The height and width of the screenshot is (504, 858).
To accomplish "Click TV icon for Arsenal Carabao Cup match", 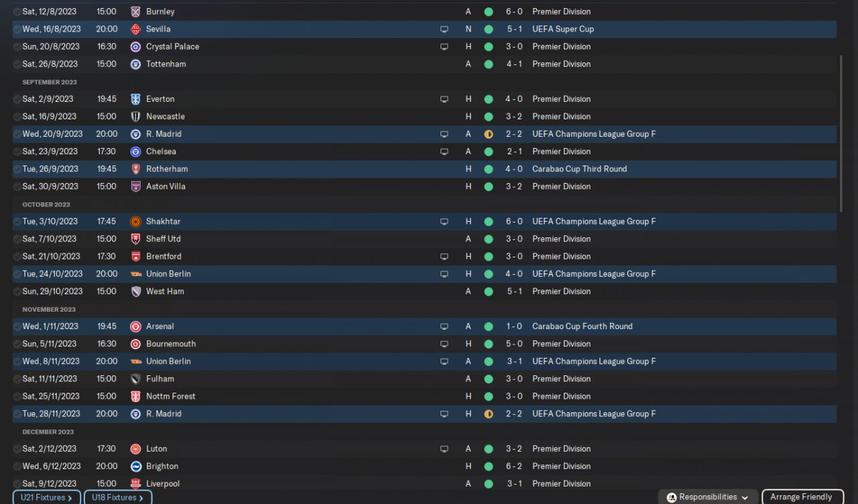I will click(x=444, y=326).
